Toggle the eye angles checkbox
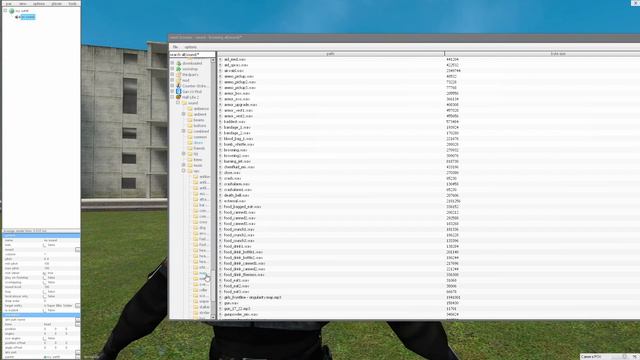The image size is (640, 360). click(x=44, y=338)
